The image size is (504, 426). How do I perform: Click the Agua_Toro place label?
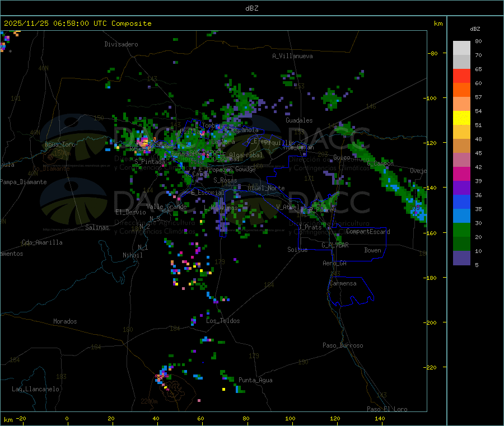pos(60,144)
